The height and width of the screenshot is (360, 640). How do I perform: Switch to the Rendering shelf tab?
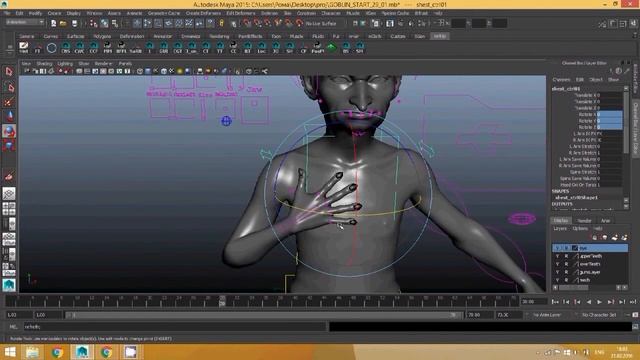[219, 36]
